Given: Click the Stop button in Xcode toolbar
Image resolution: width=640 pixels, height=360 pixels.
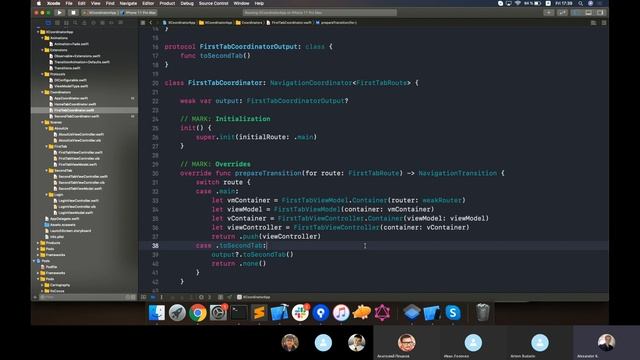Looking at the screenshot, I should pyautogui.click(x=73, y=13).
